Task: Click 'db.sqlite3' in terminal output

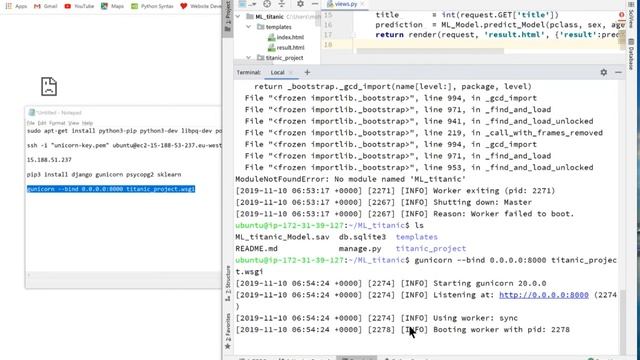Action: (362, 237)
